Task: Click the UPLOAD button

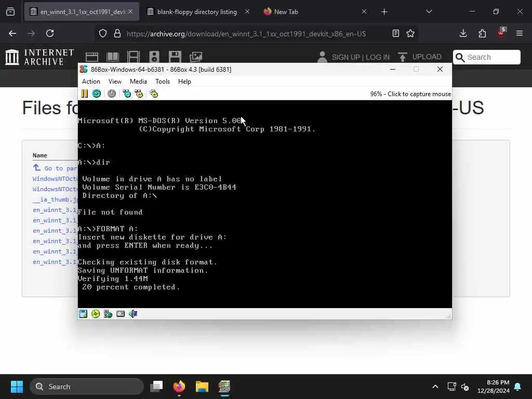Action: point(420,57)
